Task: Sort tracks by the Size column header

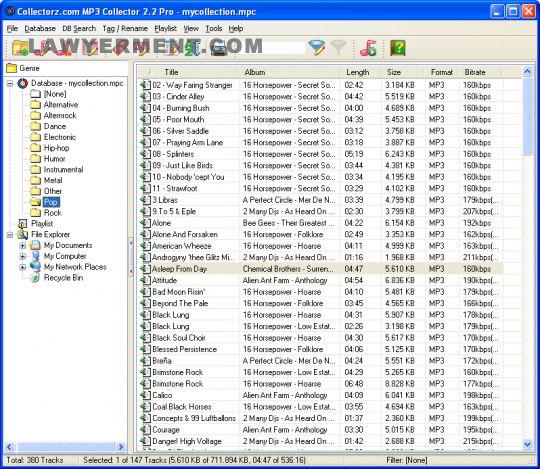Action: 402,72
